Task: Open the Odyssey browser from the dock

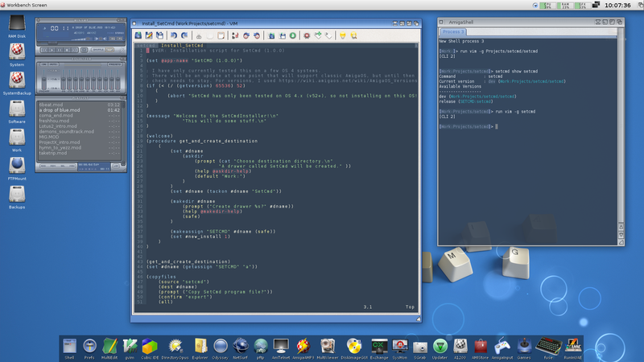Action: pos(220,344)
